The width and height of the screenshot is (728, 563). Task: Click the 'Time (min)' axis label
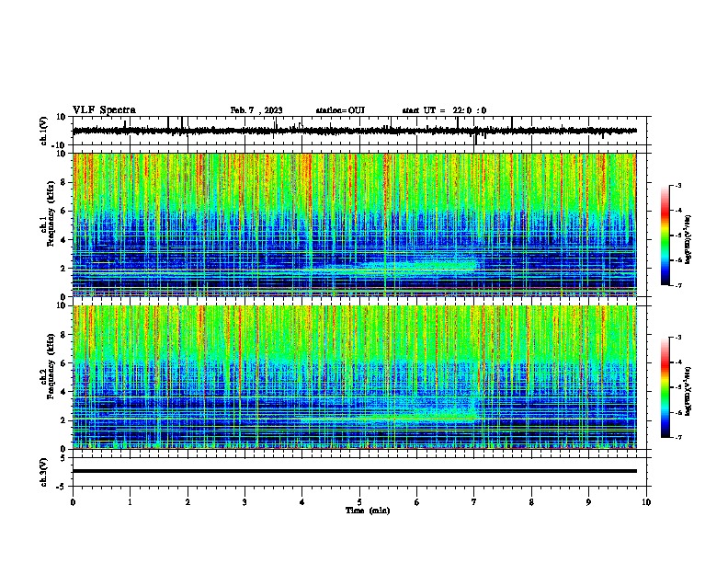[368, 511]
